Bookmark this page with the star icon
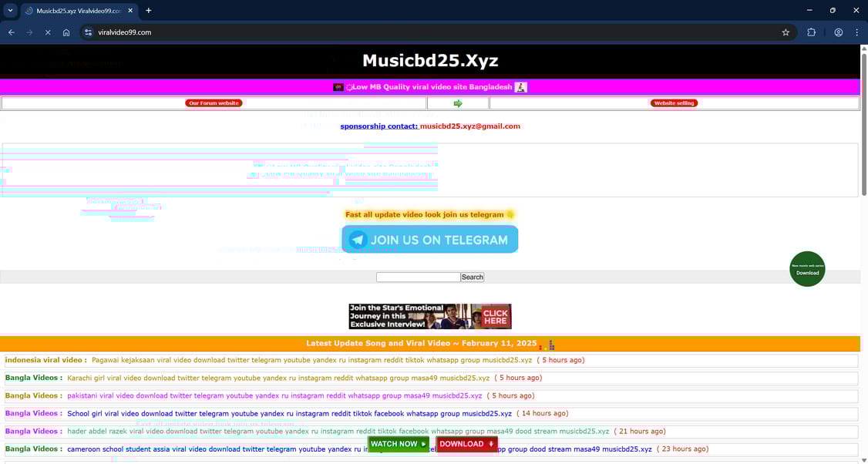Screen dimensions: 868x464 click(786, 32)
